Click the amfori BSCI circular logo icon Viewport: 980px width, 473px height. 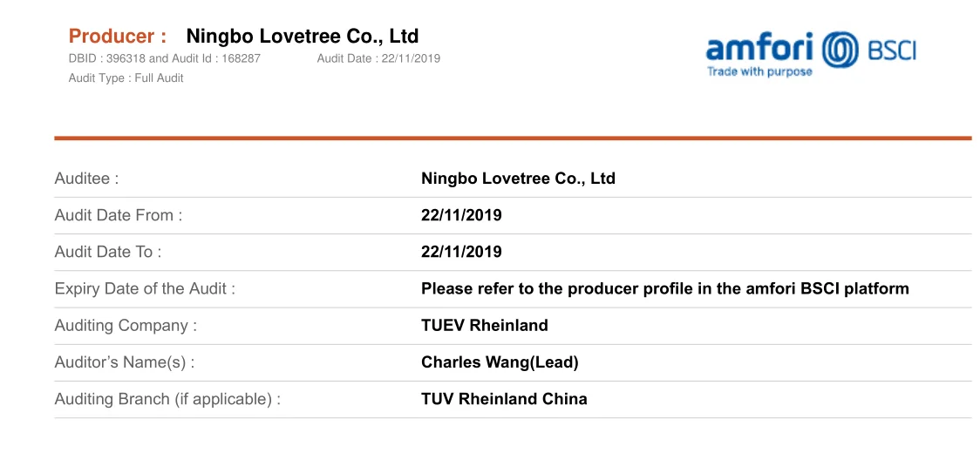point(840,49)
